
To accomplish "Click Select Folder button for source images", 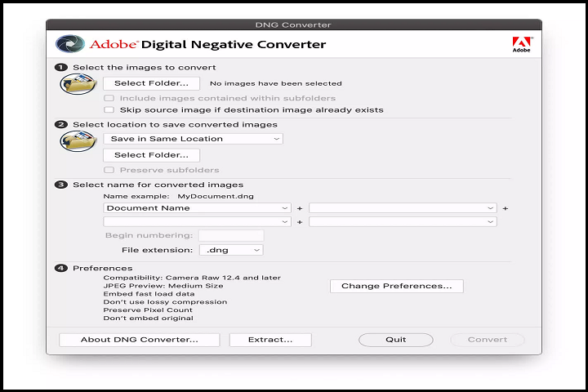I will [x=151, y=83].
